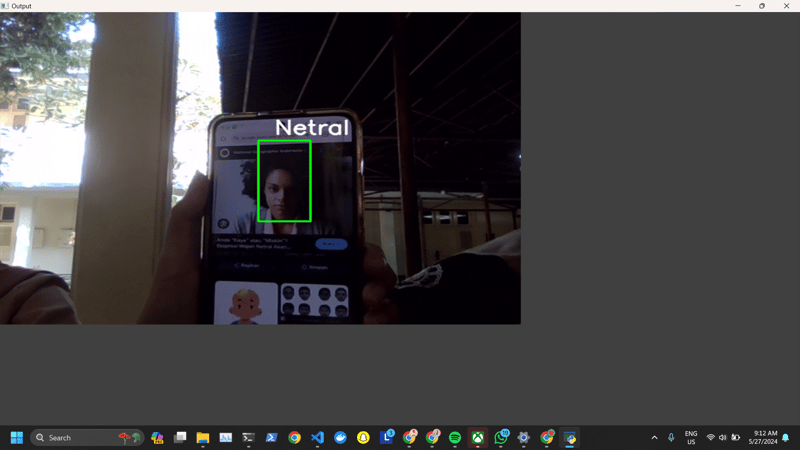Launch PowerShell from the taskbar

point(271,438)
